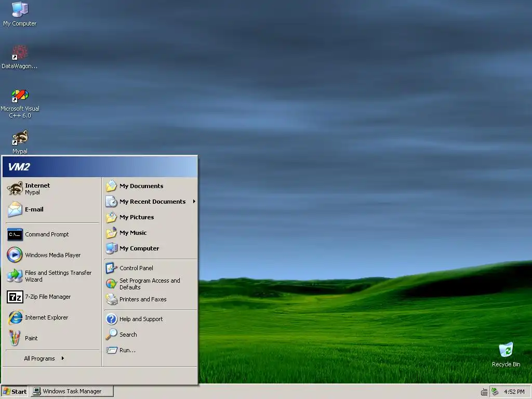Click the keyboard icon in system tray
The height and width of the screenshot is (399, 532).
485,392
